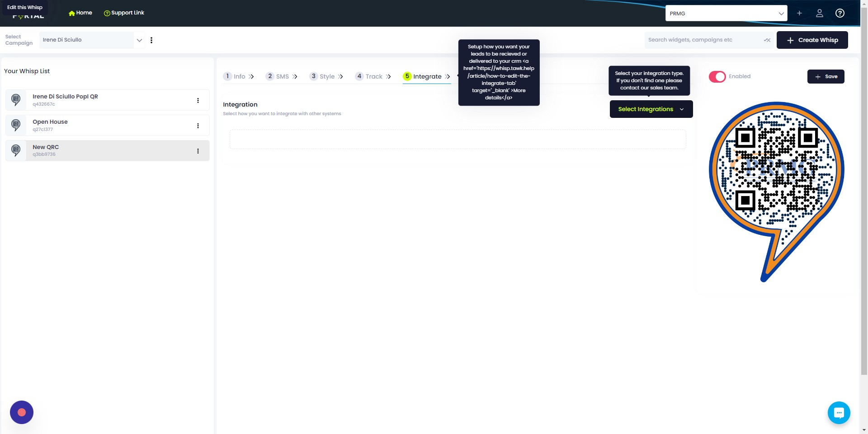Click the q27c1377 whisp ID text
The image size is (868, 434).
pos(42,130)
